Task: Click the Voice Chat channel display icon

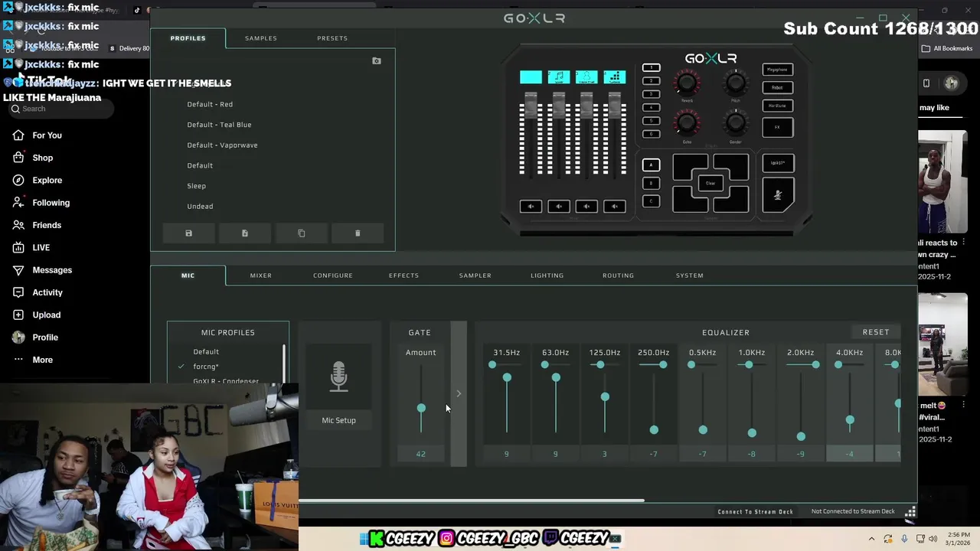Action: pyautogui.click(x=586, y=77)
